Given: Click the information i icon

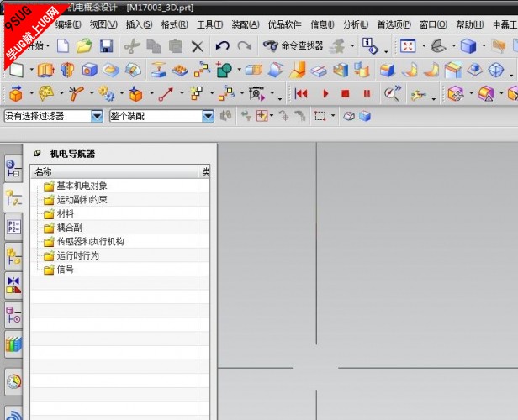Looking at the screenshot, I should pyautogui.click(x=370, y=45).
